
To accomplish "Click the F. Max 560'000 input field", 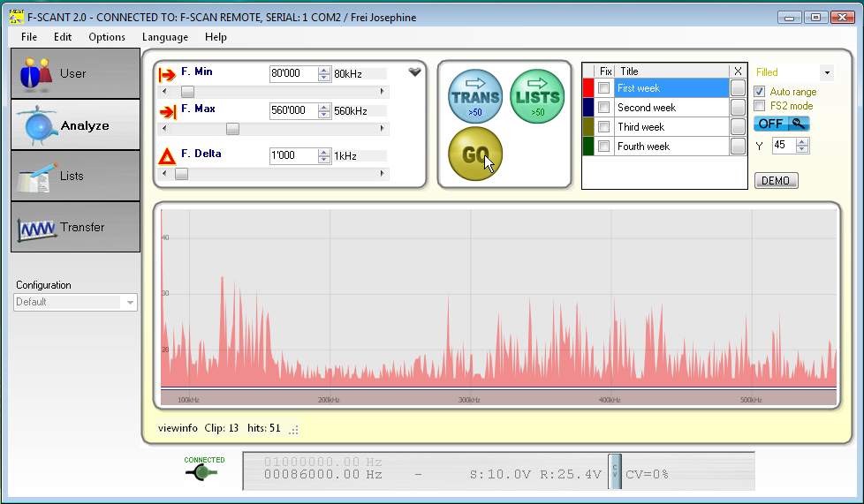I will [x=293, y=110].
